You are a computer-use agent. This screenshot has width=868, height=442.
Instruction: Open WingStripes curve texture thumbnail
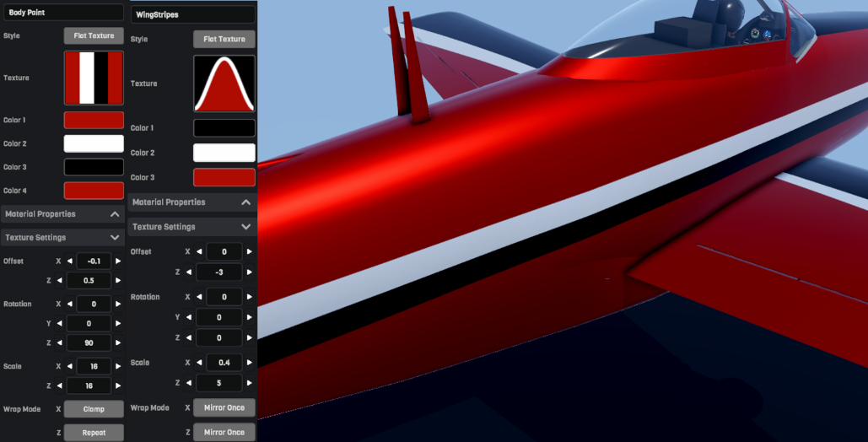tap(224, 84)
